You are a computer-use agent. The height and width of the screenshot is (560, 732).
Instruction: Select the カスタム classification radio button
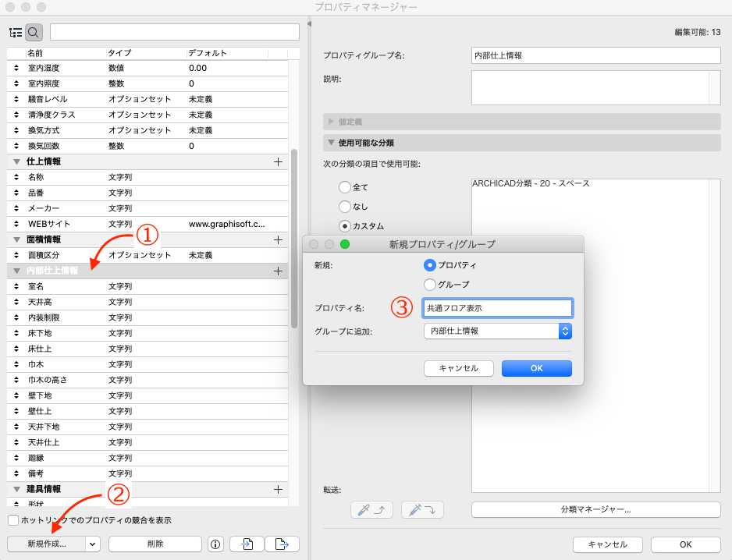tap(344, 226)
